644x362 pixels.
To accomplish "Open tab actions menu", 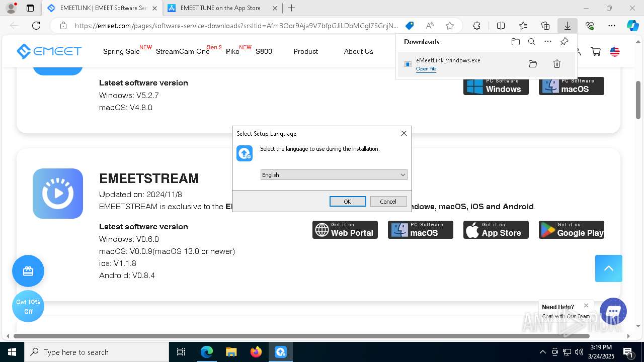I will [30, 8].
